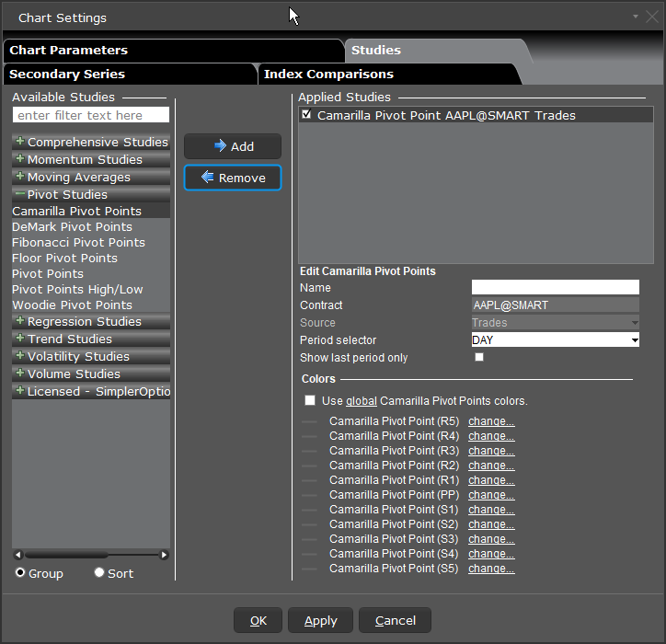
Task: Click the Add button with blue arrow
Action: pos(233,146)
